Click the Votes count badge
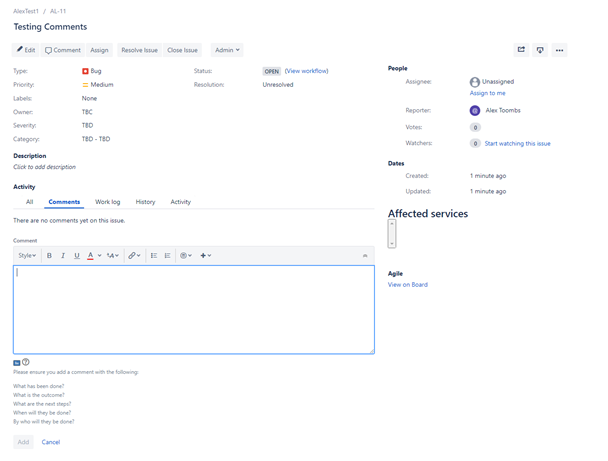 (x=475, y=127)
